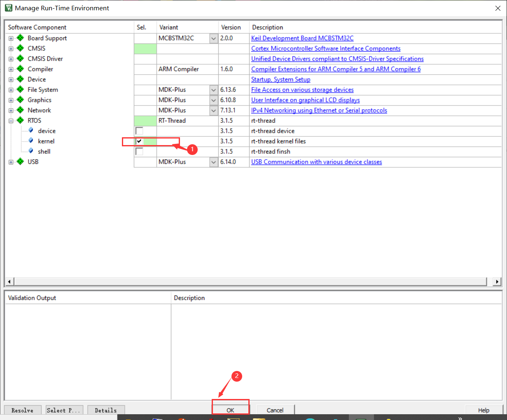Click the horizontal scrollbar right arrow

click(497, 282)
